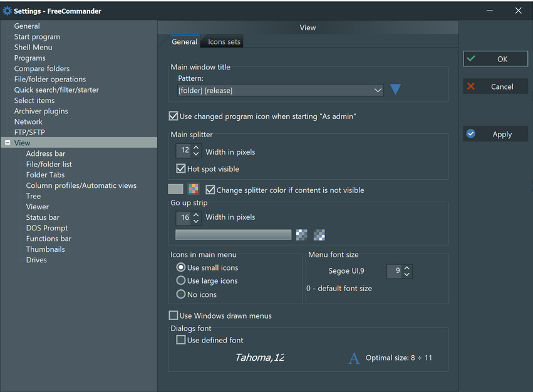Open the multicolor splitter color picker icon
The image size is (533, 392).
point(194,188)
